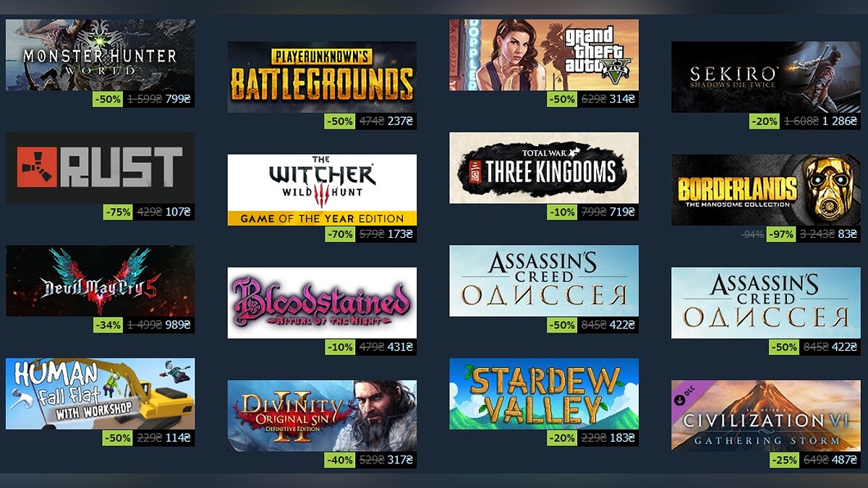Open Total War Three Kingdoms banner
This screenshot has width=868, height=488.
(544, 168)
